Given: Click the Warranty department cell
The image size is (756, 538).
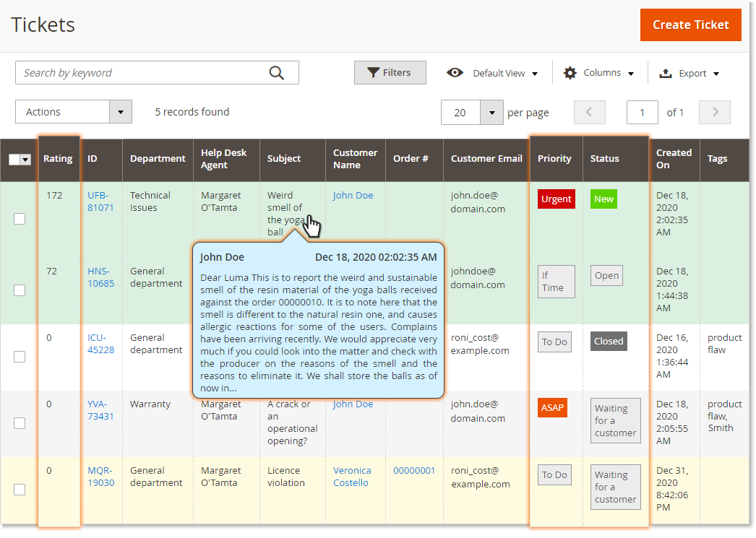Looking at the screenshot, I should [x=150, y=404].
